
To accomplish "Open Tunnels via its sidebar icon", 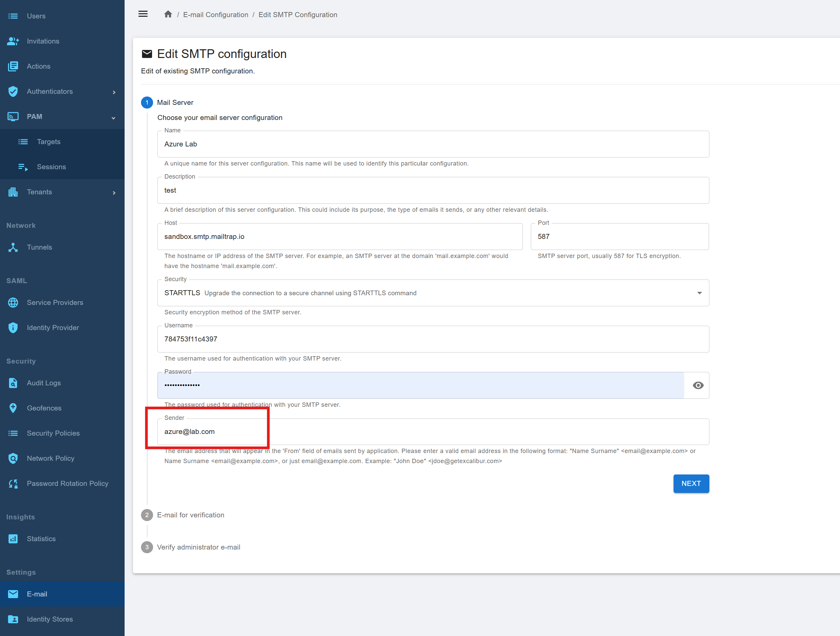I will coord(13,247).
